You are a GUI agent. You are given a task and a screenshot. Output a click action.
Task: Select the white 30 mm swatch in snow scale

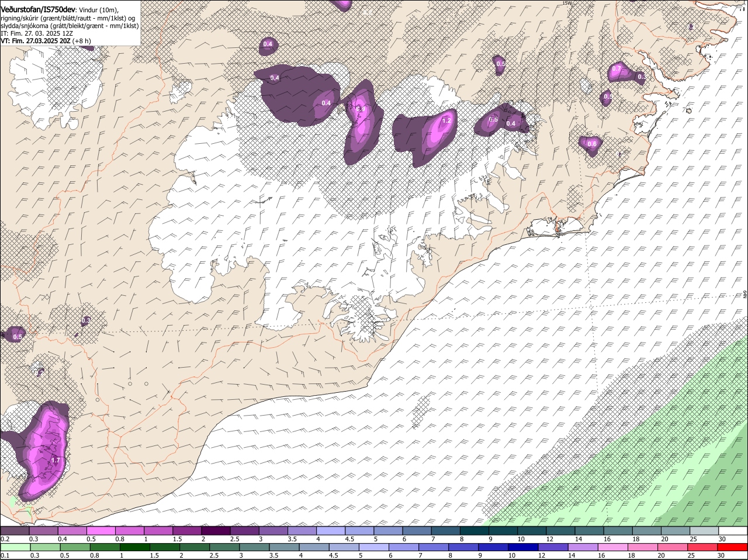[733, 531]
